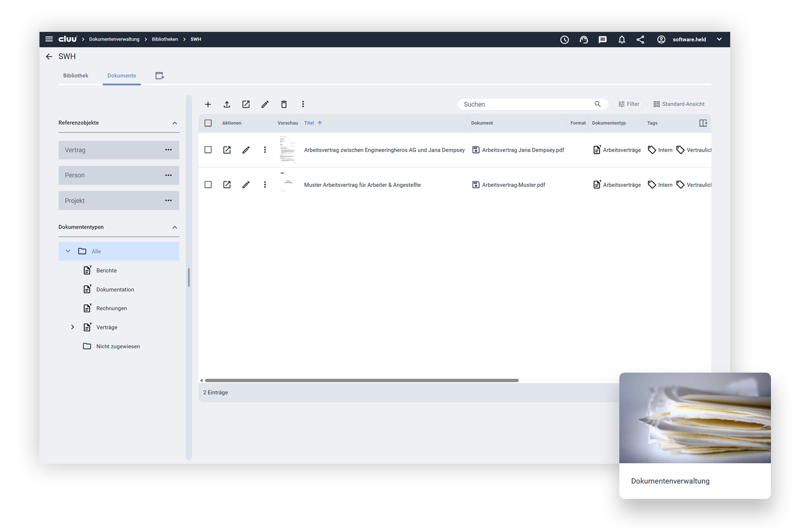
Task: Open hamburger menu next to cluu logo
Action: [49, 39]
